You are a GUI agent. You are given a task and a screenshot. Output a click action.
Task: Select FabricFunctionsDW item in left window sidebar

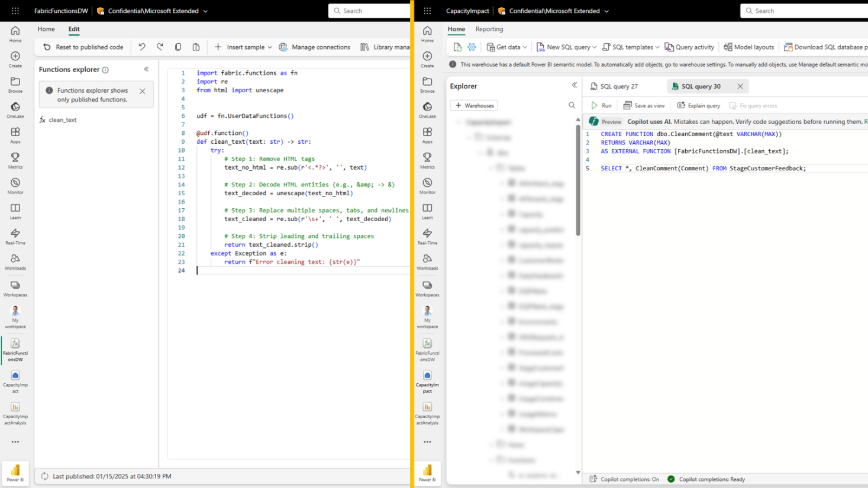click(x=15, y=350)
